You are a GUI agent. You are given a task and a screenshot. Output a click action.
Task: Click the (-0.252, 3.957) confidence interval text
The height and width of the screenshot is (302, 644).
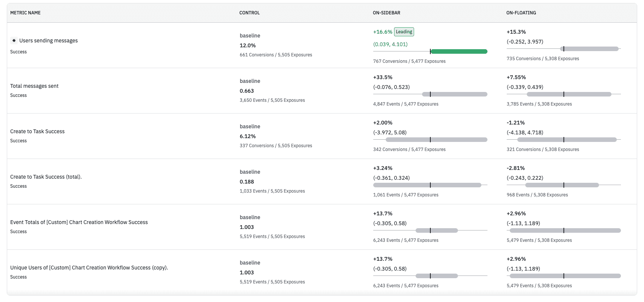525,42
